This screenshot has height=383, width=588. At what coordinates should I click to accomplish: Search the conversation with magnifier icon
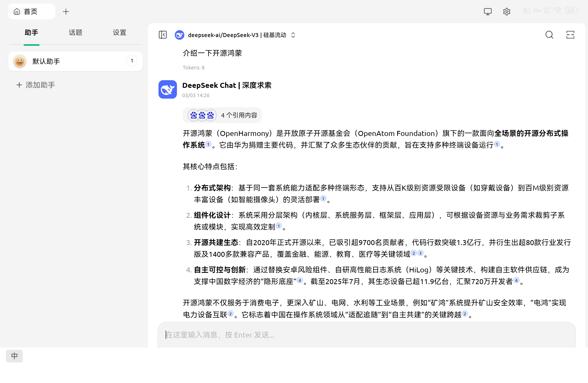(x=549, y=35)
